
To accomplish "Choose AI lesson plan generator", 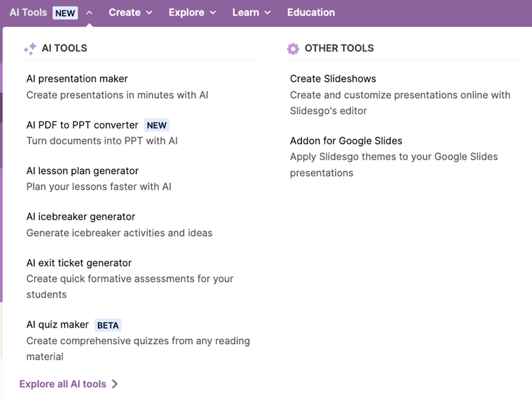I will [82, 171].
